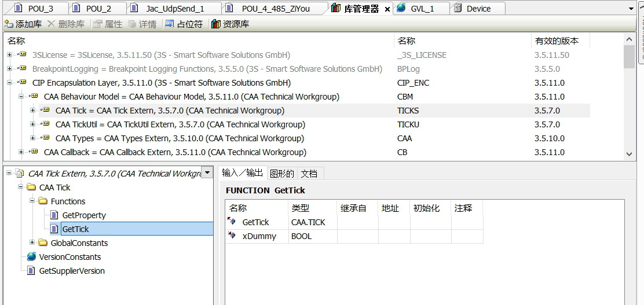Switch to the 输入/输出 tab
The height and width of the screenshot is (305, 644).
(x=242, y=173)
